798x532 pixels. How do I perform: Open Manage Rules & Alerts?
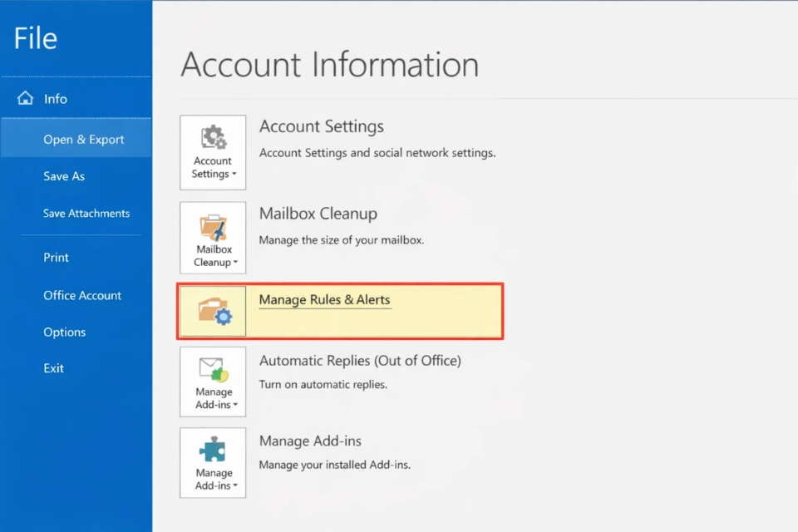324,299
